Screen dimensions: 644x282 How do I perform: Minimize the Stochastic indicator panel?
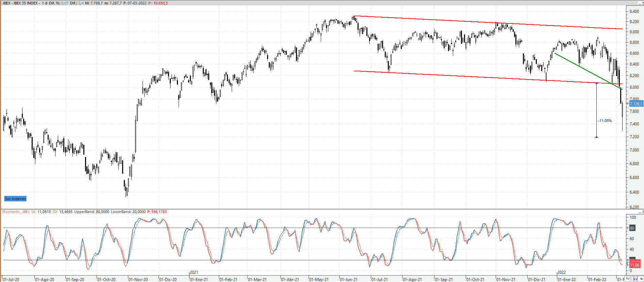click(x=640, y=212)
